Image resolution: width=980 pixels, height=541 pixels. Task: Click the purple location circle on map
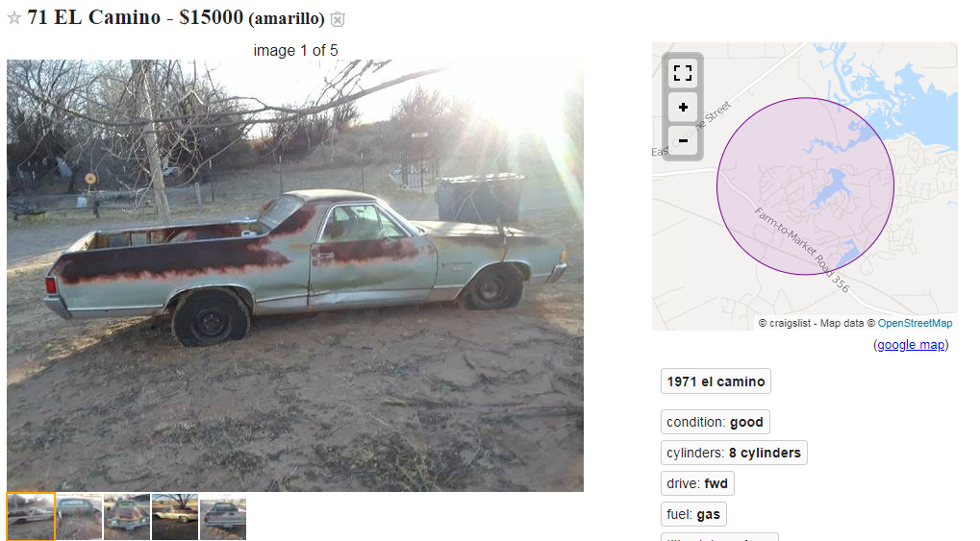click(x=805, y=186)
